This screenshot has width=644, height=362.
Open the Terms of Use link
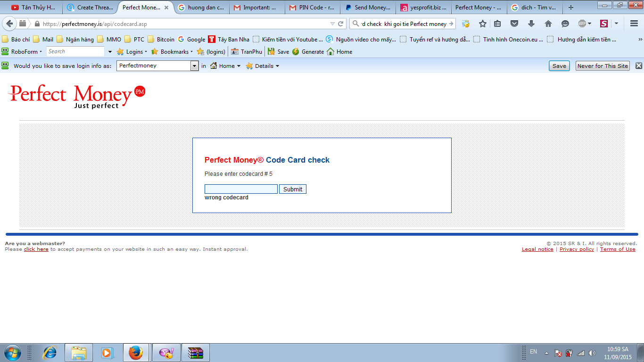coord(618,249)
